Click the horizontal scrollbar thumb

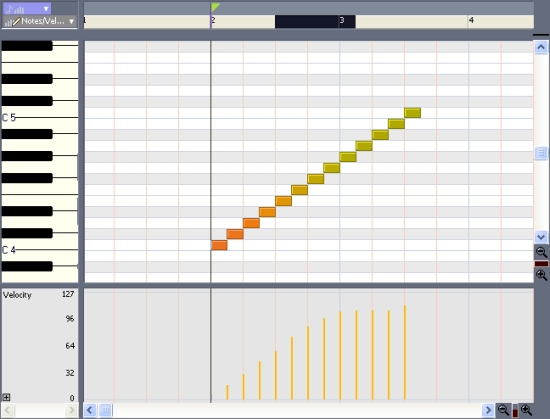(106, 410)
